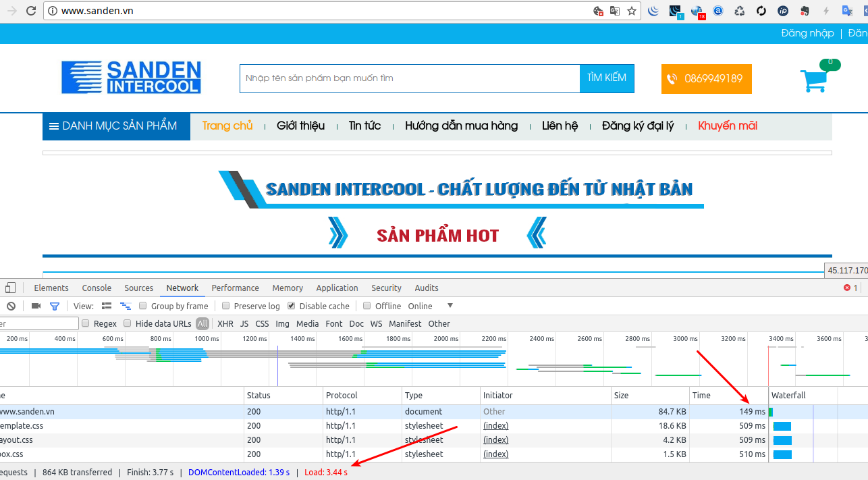Switch to the Elements tab
This screenshot has height=480, width=868.
51,288
